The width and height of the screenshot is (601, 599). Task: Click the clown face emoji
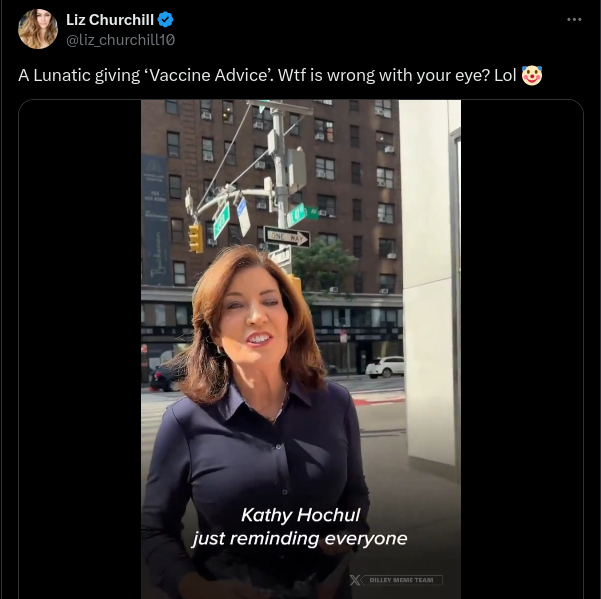click(532, 75)
